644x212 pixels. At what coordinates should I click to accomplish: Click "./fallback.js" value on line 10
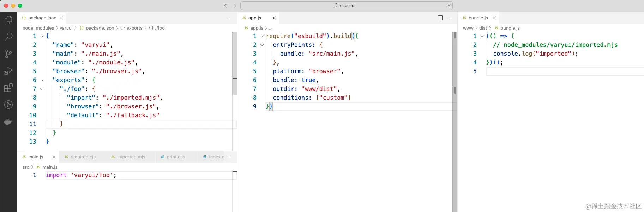click(133, 115)
